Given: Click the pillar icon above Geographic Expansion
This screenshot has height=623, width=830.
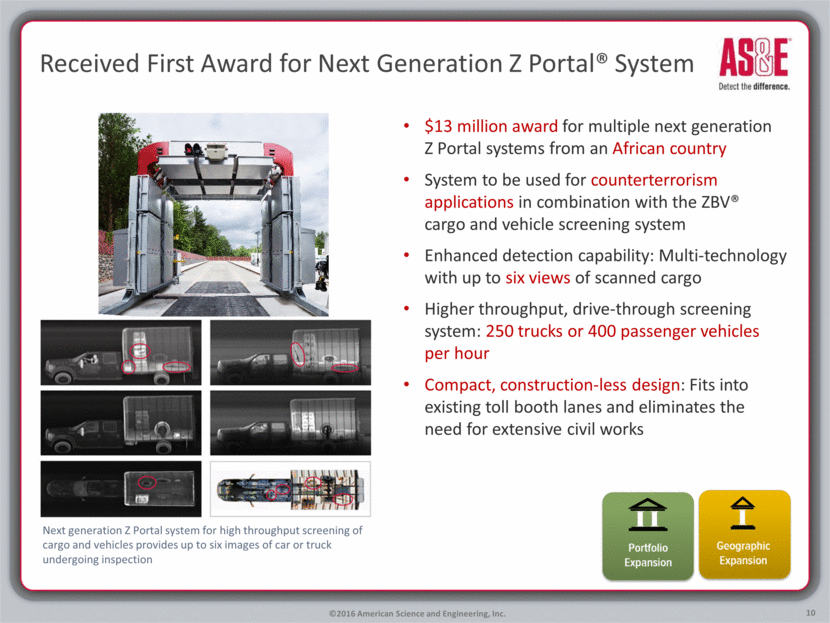Looking at the screenshot, I should pyautogui.click(x=744, y=516).
